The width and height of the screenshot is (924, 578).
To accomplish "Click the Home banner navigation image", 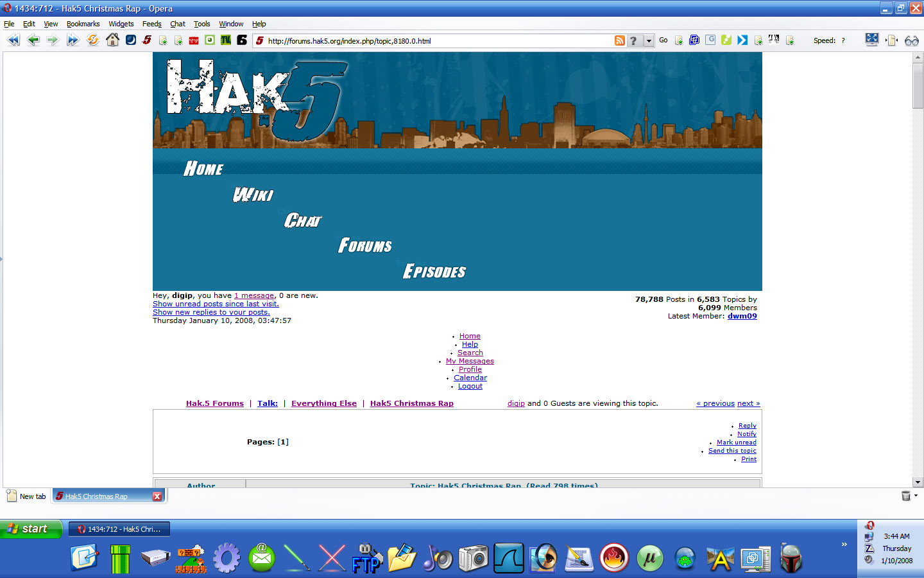I will pos(203,169).
